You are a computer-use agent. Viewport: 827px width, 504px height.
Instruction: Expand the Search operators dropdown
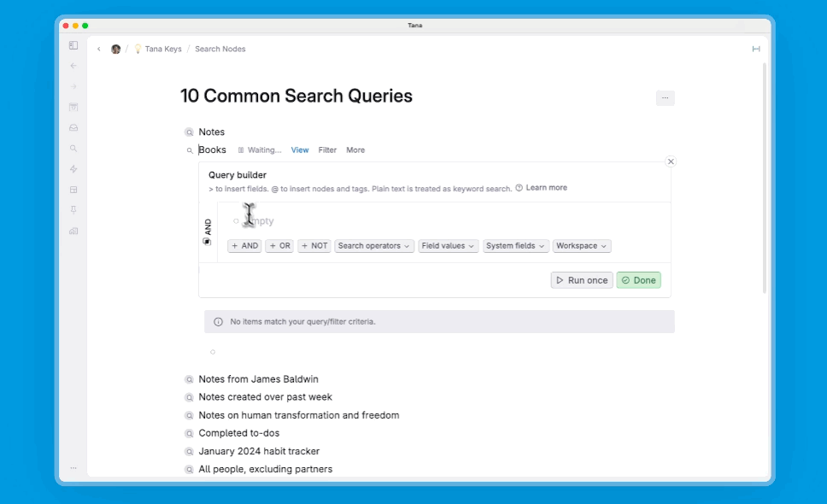pos(374,246)
